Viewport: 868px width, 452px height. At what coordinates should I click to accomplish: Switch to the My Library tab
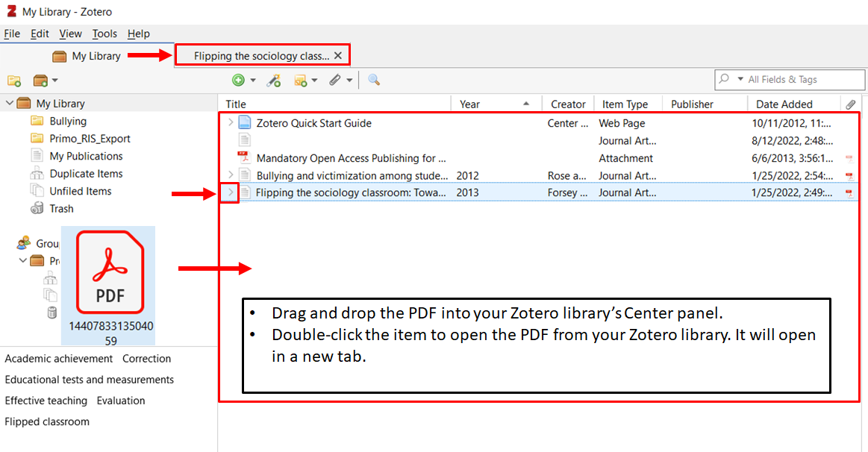tap(87, 56)
